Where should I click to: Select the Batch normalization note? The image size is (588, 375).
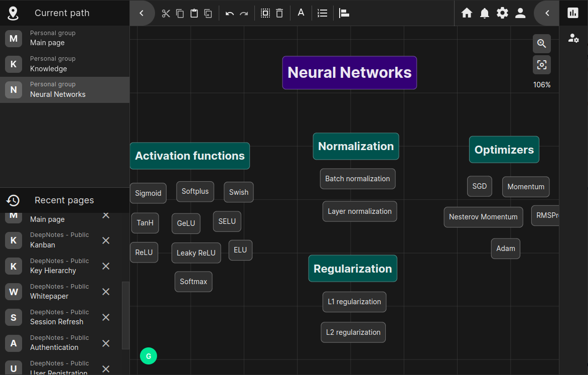[x=357, y=179]
